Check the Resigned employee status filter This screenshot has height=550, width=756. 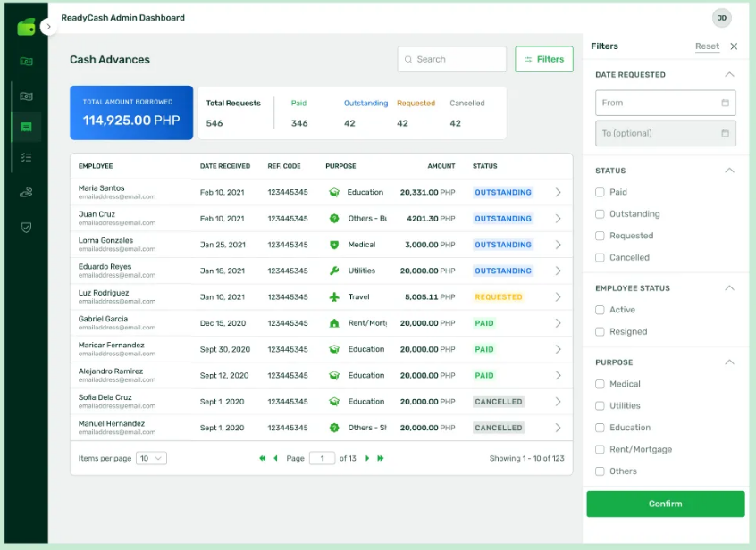[x=600, y=332]
